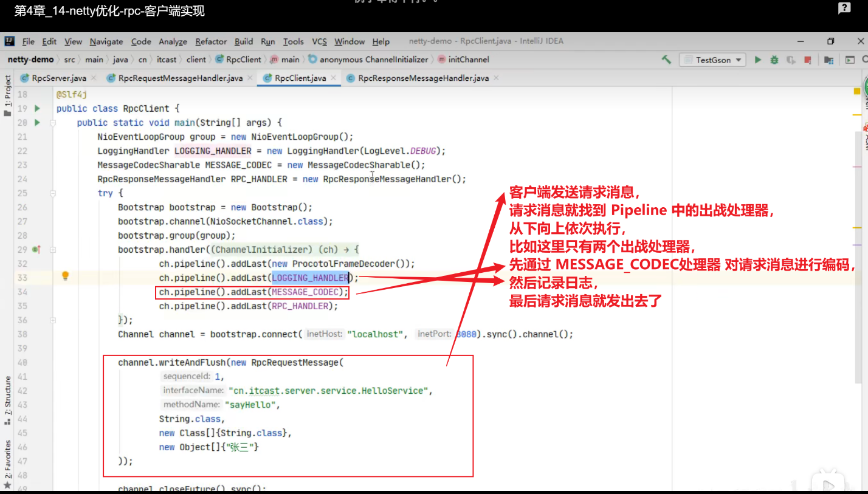Collapse the try block fold on line 25
The height and width of the screenshot is (494, 868).
(53, 193)
